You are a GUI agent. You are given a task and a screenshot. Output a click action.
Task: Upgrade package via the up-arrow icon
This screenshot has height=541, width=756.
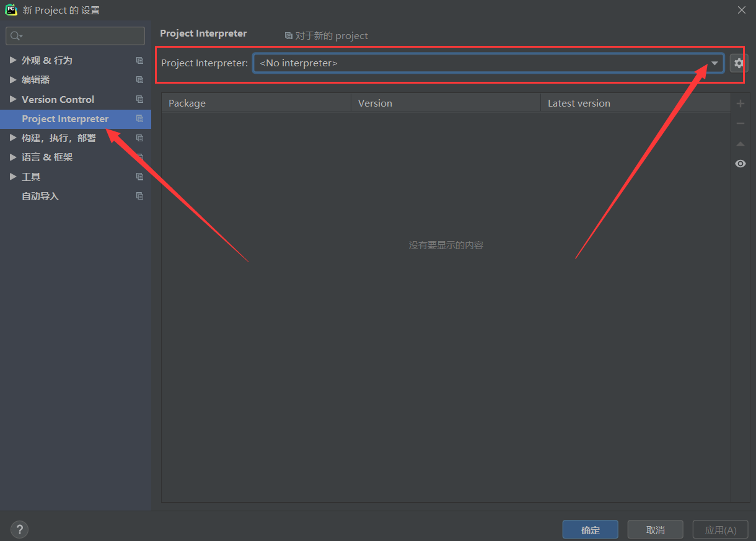coord(740,144)
